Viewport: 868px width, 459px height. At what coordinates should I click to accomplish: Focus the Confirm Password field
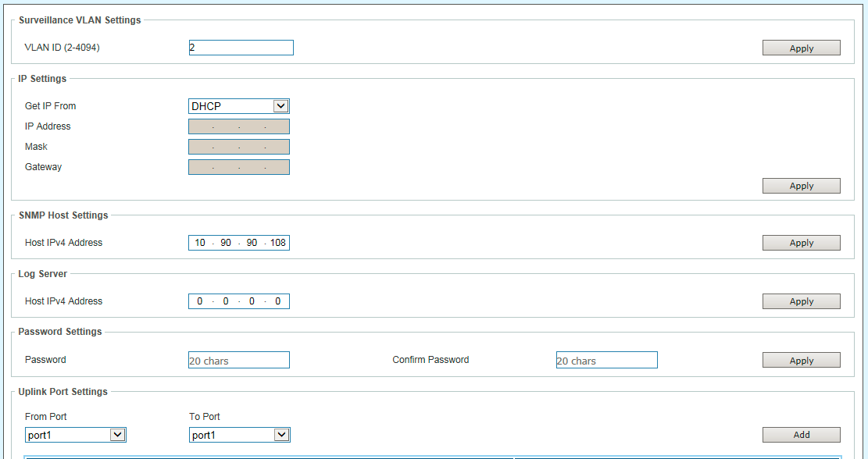[x=606, y=360]
